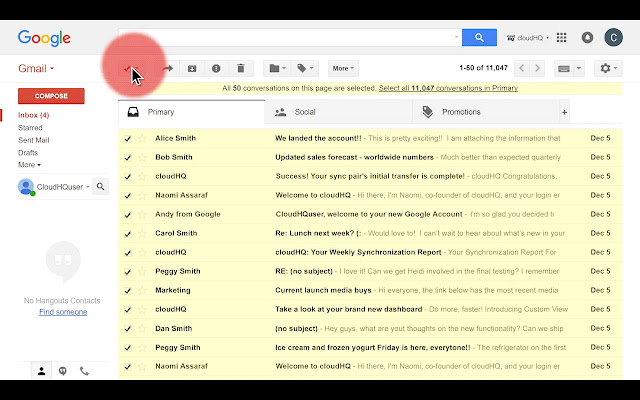Click the forward arrow toolbar icon

click(x=168, y=69)
